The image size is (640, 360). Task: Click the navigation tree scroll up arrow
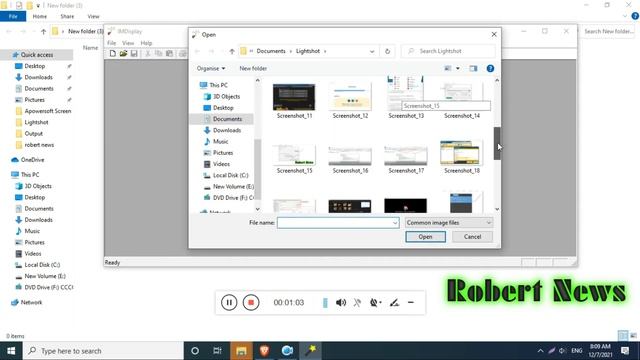(x=258, y=80)
